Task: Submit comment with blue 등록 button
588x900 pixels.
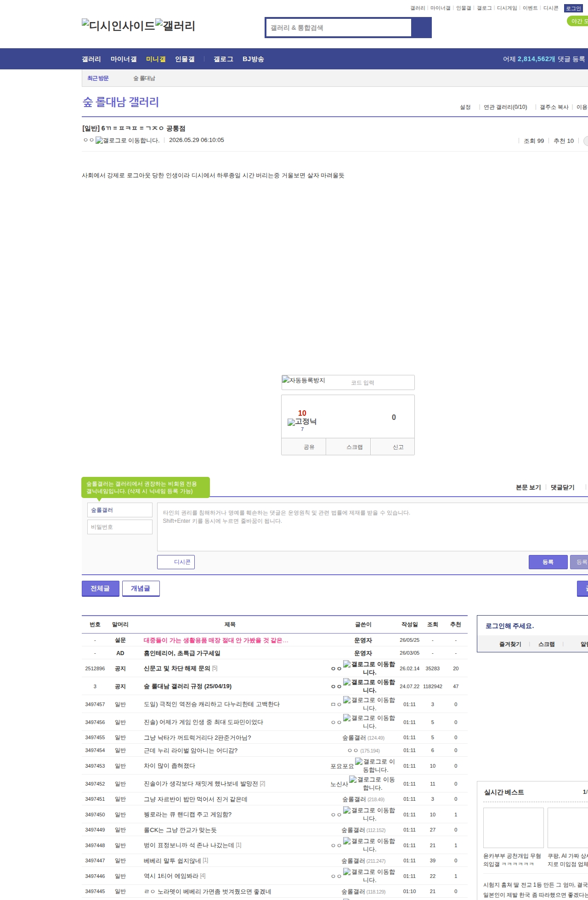Action: [548, 562]
